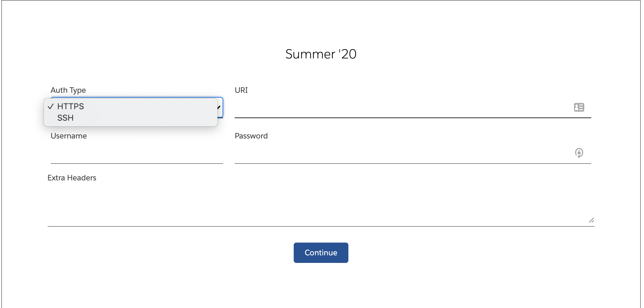The height and width of the screenshot is (308, 644).
Task: Click the checkmark beside HTTPS
Action: (x=51, y=106)
